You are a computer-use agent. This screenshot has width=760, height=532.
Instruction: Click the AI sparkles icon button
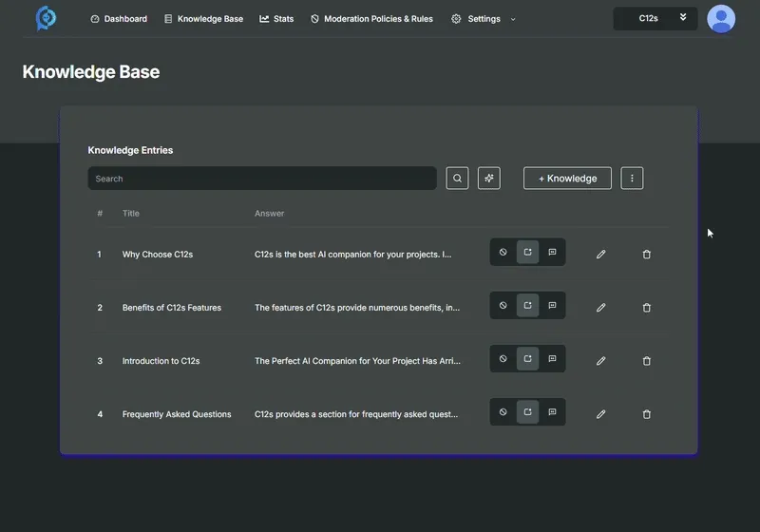488,179
